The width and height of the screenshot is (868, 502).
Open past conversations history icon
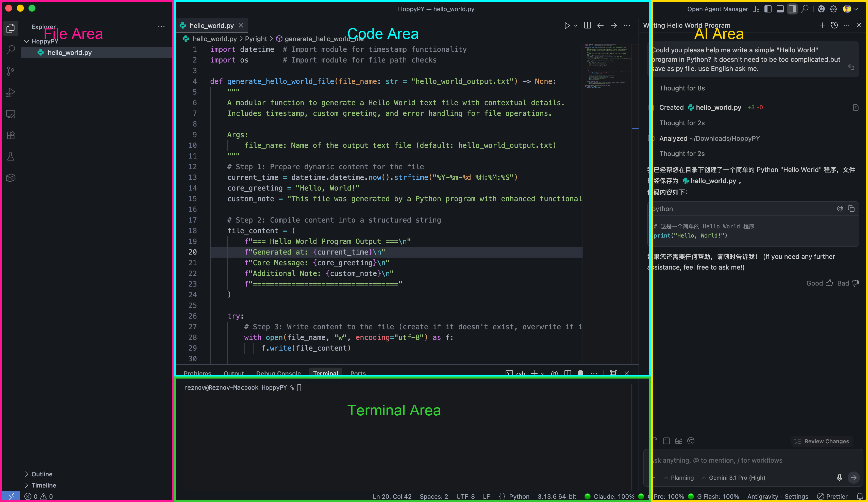[834, 25]
